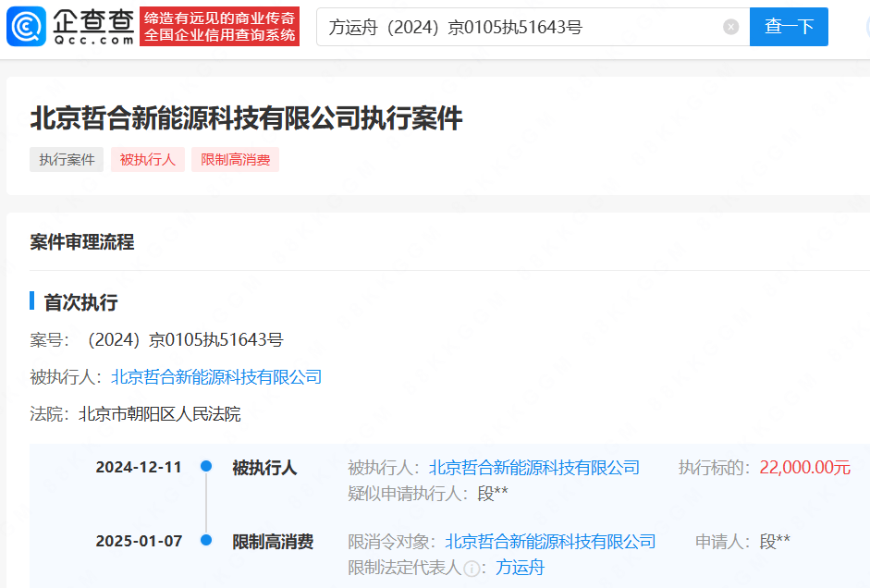Image resolution: width=870 pixels, height=588 pixels.
Task: Click the info icon beside 限制法定代表人
Action: pos(472,569)
